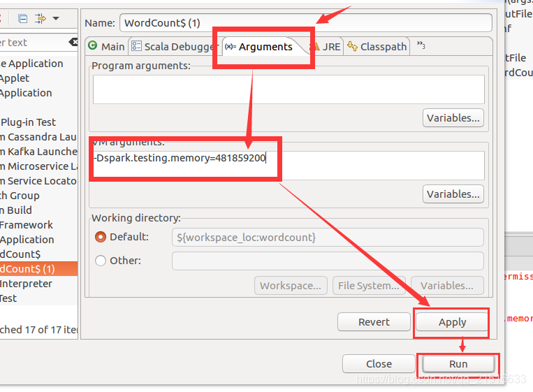Click the Apply button

452,321
